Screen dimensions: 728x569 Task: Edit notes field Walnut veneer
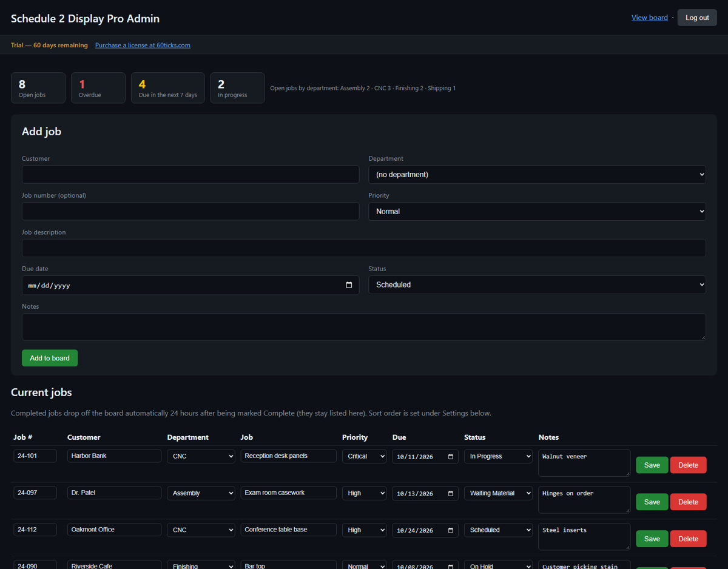point(584,463)
